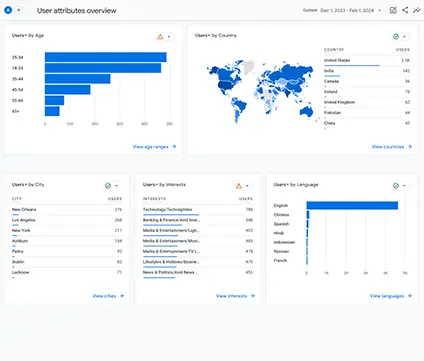424x361 pixels.
Task: Select the Technology/Technophiles interest row
Action: click(x=198, y=210)
